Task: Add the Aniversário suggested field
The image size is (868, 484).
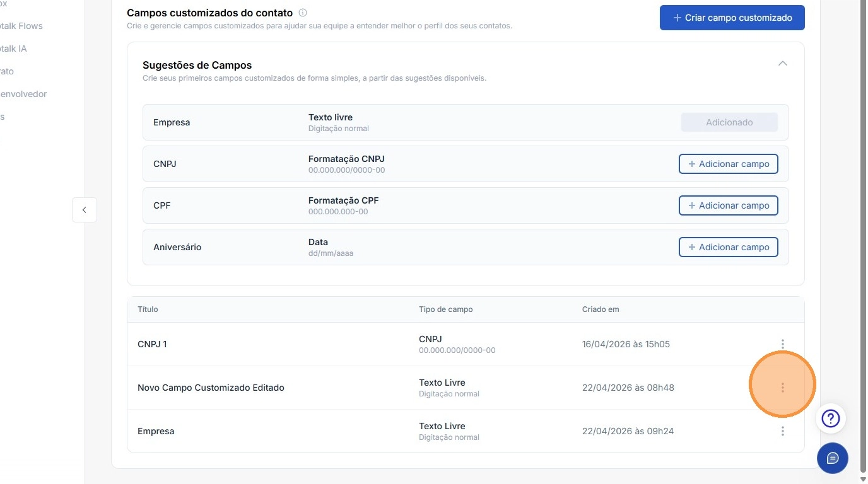Action: (728, 247)
